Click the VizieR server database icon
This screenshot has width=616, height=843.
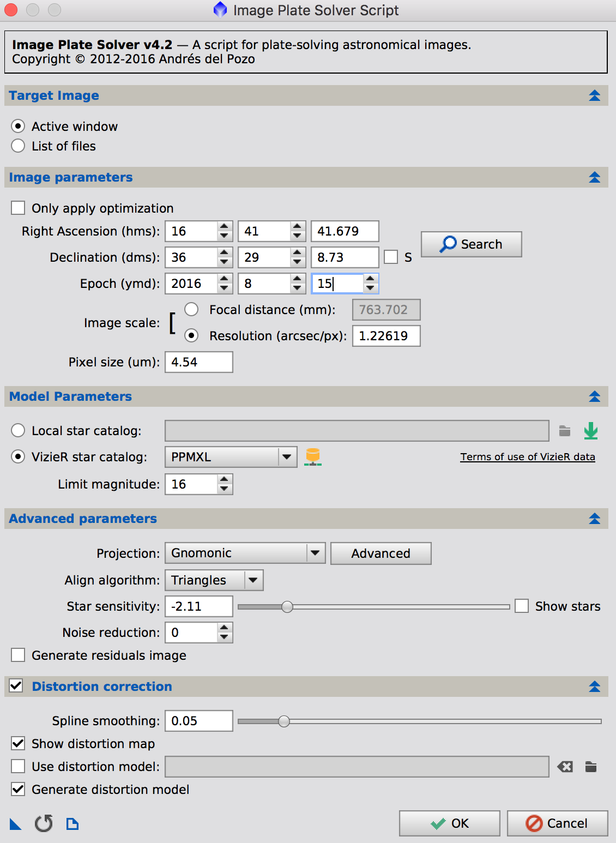[312, 456]
